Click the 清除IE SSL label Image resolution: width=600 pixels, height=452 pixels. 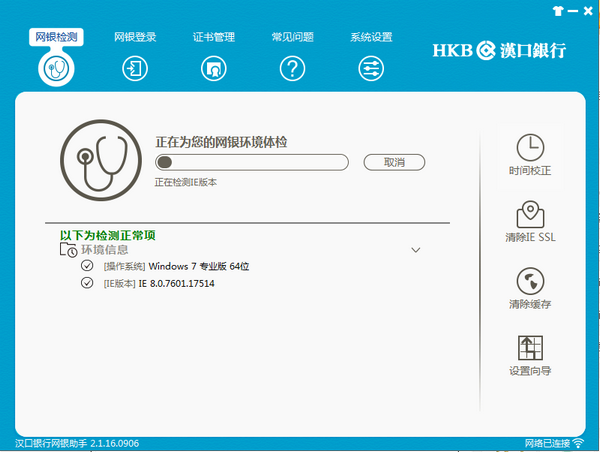point(530,237)
